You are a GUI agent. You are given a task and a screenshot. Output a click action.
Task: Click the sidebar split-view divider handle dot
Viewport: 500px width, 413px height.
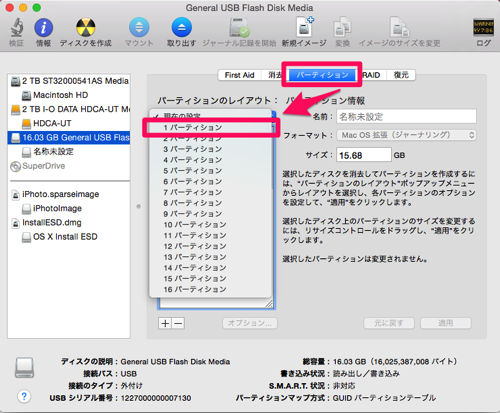pyautogui.click(x=139, y=207)
